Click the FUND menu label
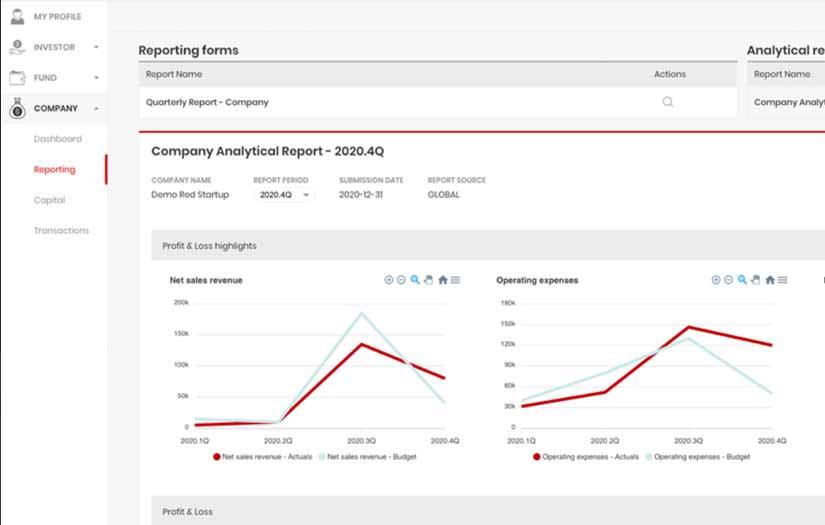The image size is (825, 525). [45, 77]
